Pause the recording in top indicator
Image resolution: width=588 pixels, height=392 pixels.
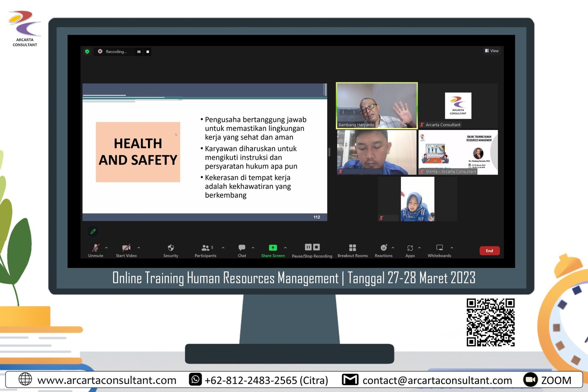click(139, 52)
